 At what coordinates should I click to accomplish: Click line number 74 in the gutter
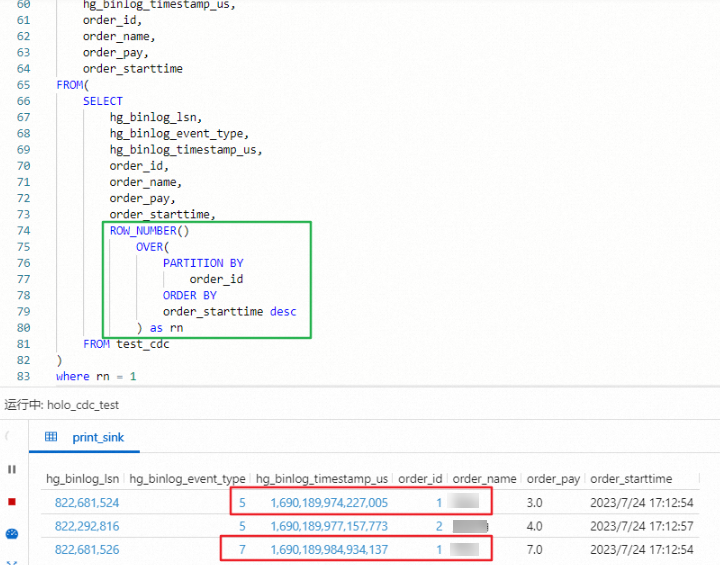click(x=23, y=231)
